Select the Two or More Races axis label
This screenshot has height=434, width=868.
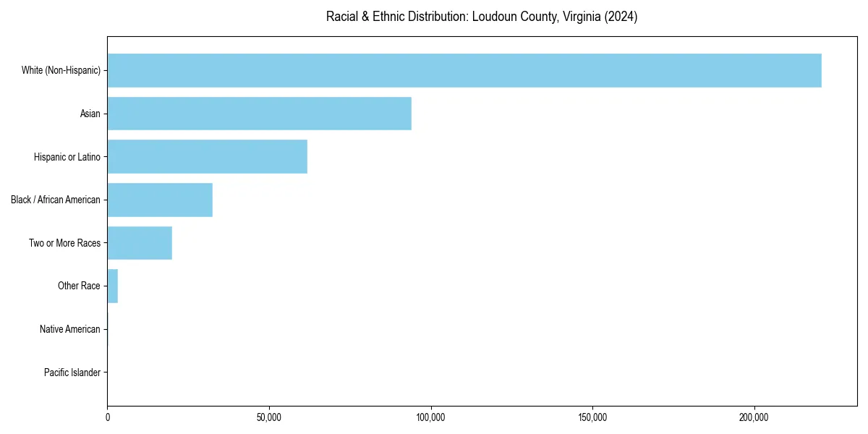point(64,242)
